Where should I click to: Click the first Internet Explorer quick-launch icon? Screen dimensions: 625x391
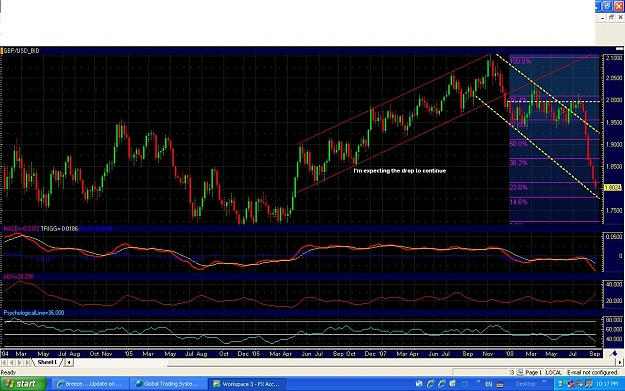click(x=430, y=384)
